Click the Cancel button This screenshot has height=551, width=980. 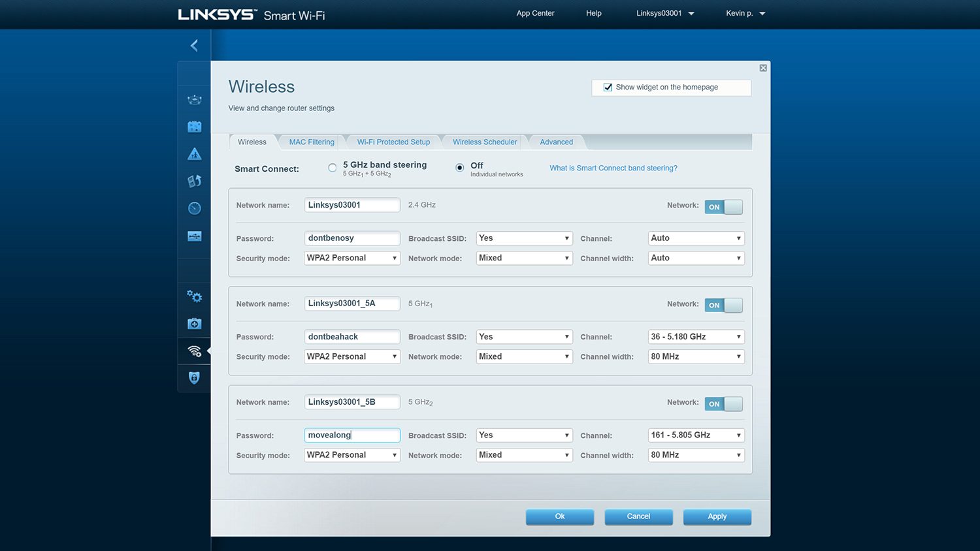pos(638,516)
